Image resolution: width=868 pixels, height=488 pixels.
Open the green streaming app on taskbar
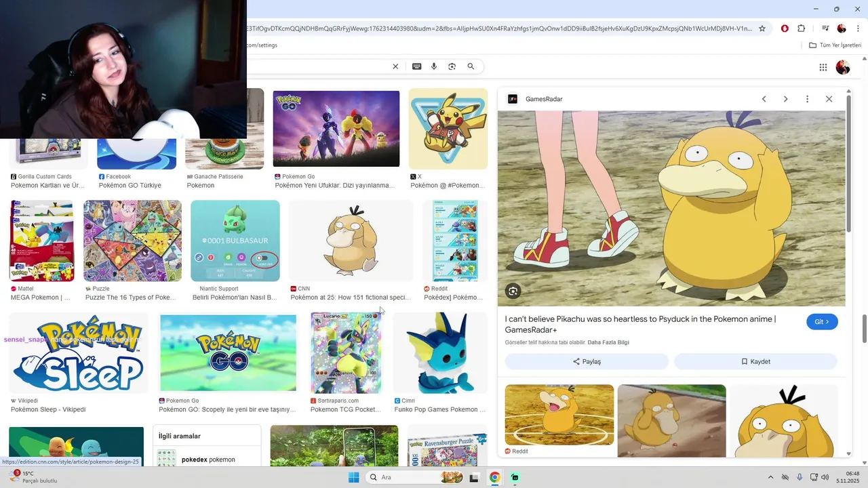click(x=515, y=477)
